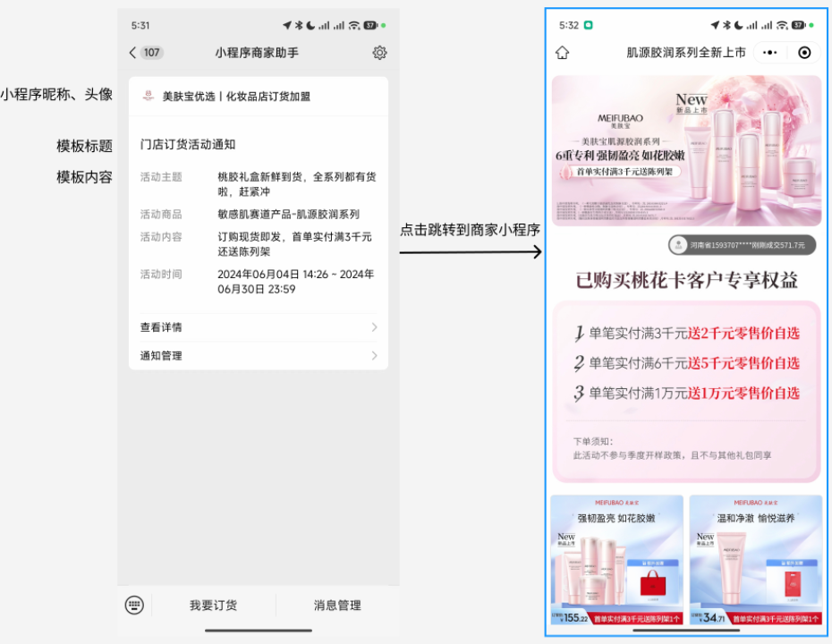Tap 单笔实付满3千元 benefit line
832x644 pixels.
coord(688,333)
